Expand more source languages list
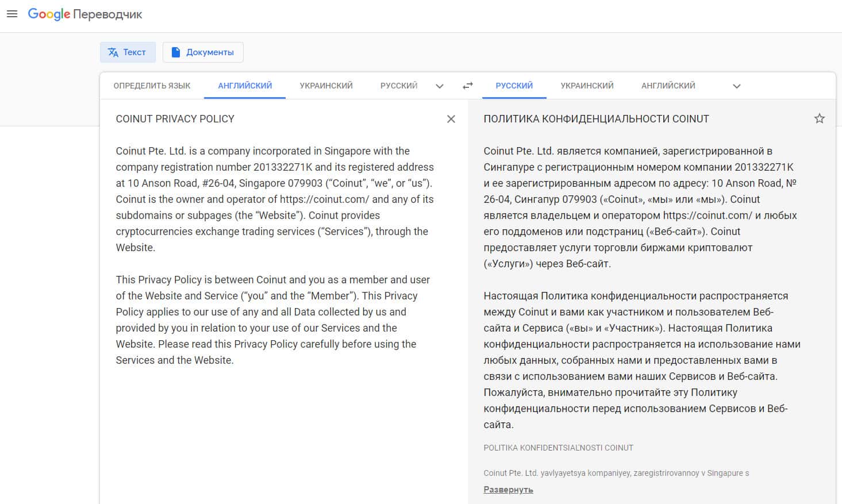 pyautogui.click(x=440, y=86)
